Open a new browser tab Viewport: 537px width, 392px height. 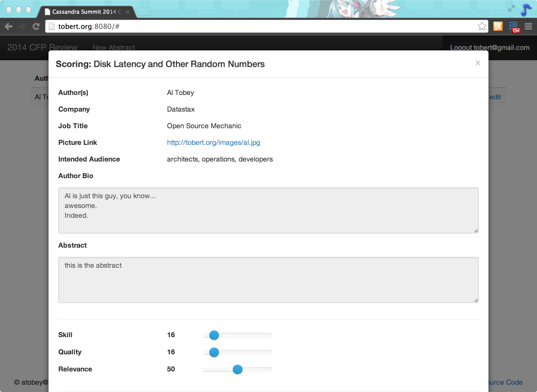[x=144, y=12]
